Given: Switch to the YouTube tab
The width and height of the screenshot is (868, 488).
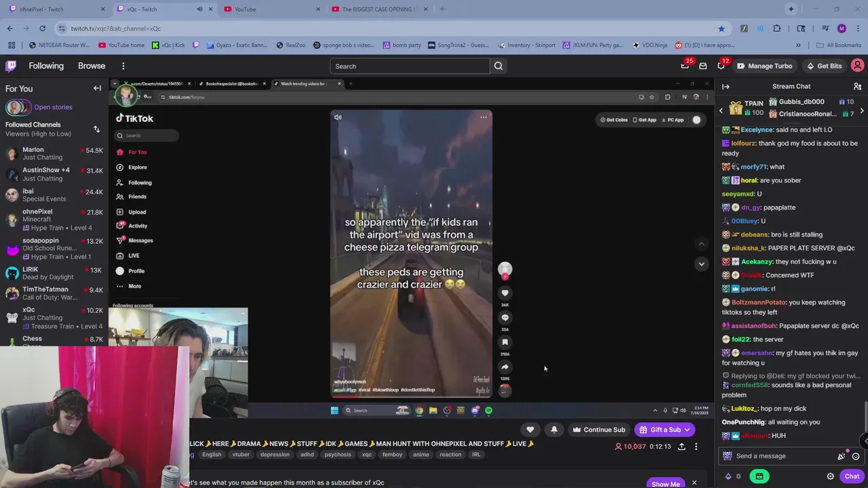Looking at the screenshot, I should [271, 9].
